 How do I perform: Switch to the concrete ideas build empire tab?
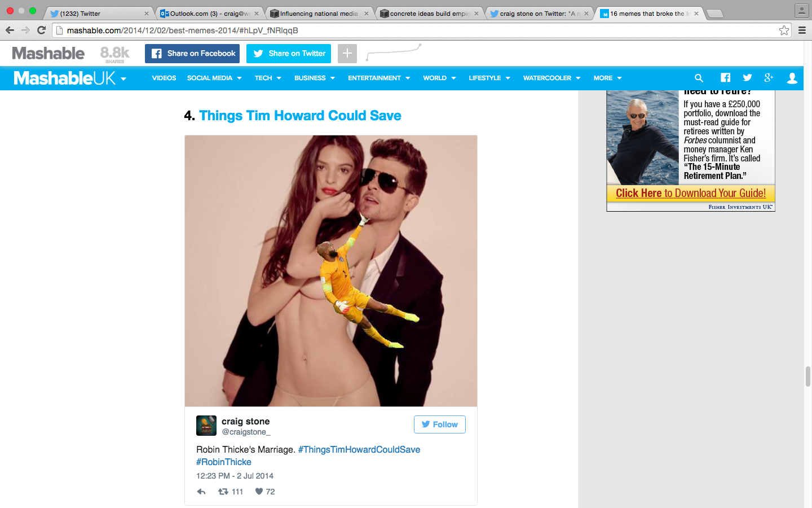pos(429,14)
